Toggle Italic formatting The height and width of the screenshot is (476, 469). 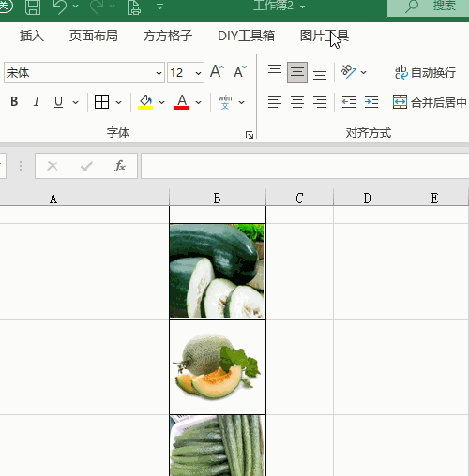[x=37, y=101]
